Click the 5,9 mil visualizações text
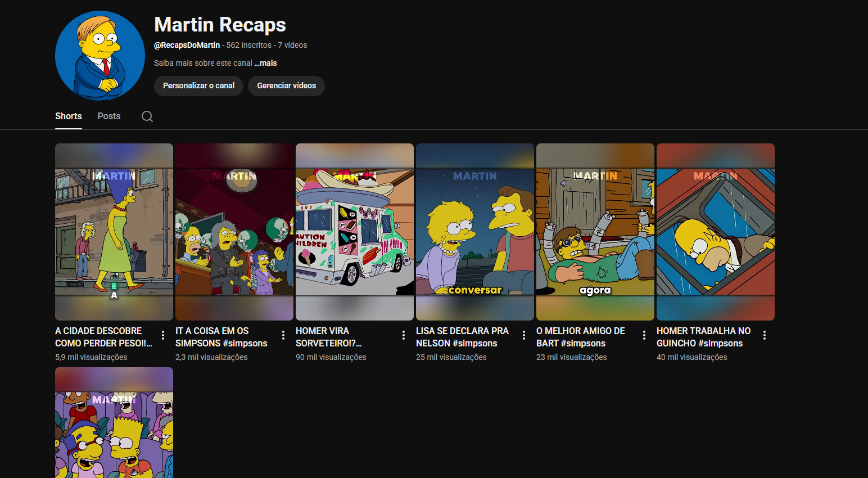 tap(91, 357)
